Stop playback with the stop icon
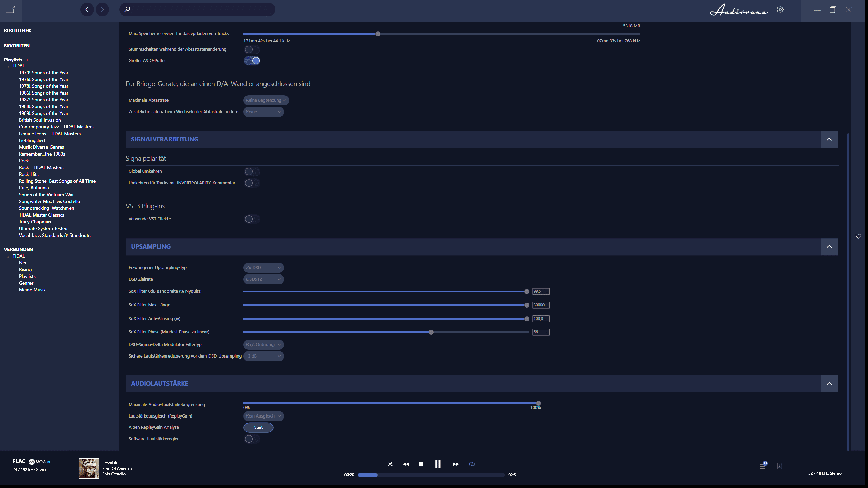The height and width of the screenshot is (488, 868). pos(421,464)
